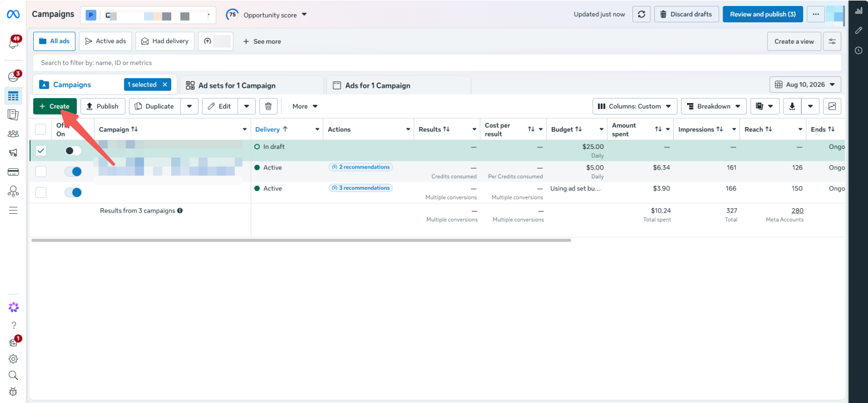Click the Edit button

tap(220, 106)
